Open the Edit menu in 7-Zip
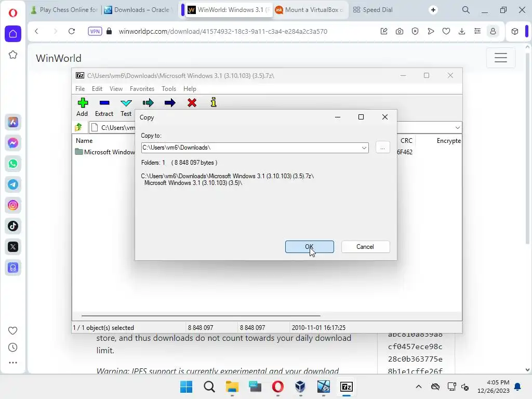Screen dimensions: 532x399 97,88
